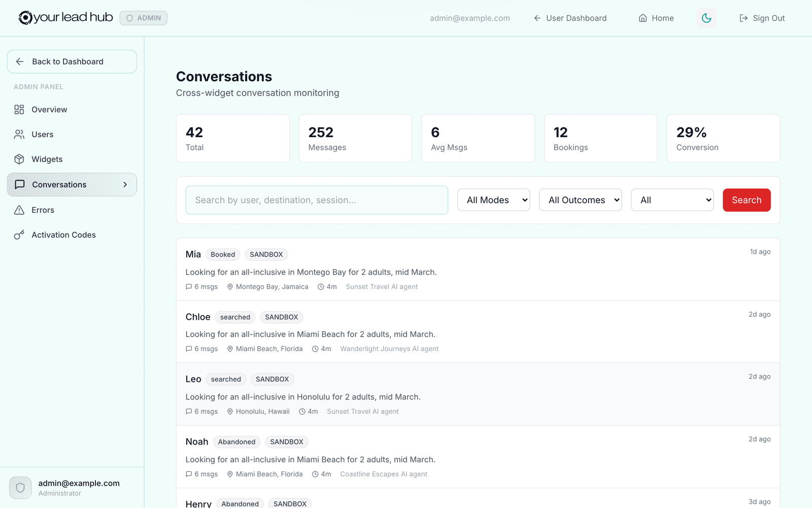The width and height of the screenshot is (812, 508).
Task: Click the Honolulu, Hawaii location pin icon
Action: point(230,411)
